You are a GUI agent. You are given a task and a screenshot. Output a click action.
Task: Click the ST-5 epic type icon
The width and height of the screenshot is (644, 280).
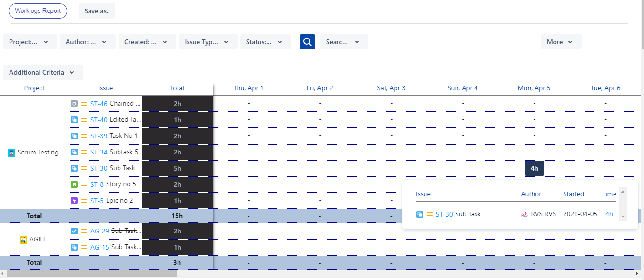[x=74, y=201]
